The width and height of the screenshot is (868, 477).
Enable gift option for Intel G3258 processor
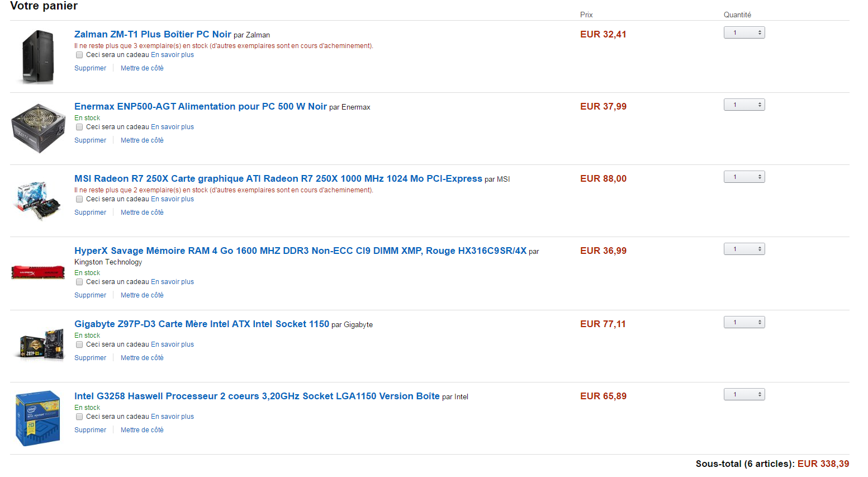(x=79, y=417)
